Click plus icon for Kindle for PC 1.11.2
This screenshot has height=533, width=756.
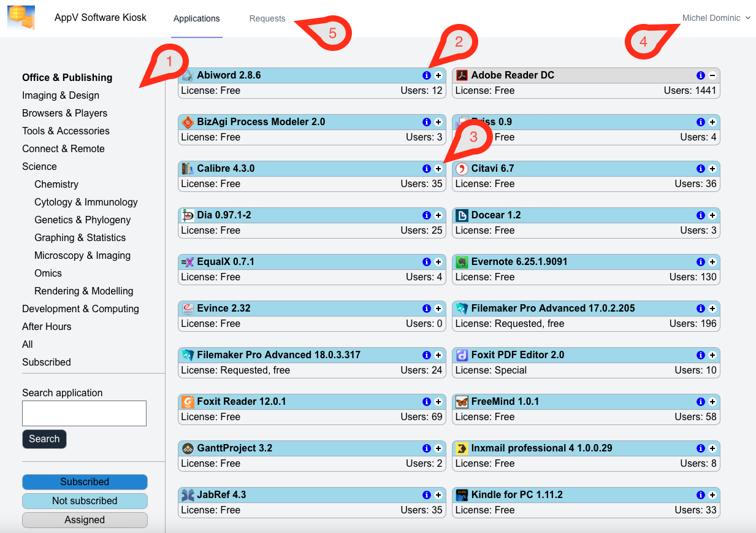pyautogui.click(x=712, y=495)
